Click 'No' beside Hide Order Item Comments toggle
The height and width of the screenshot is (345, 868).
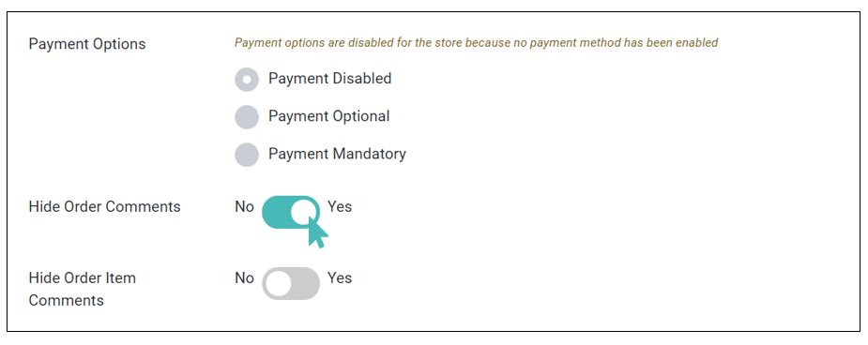coord(244,277)
